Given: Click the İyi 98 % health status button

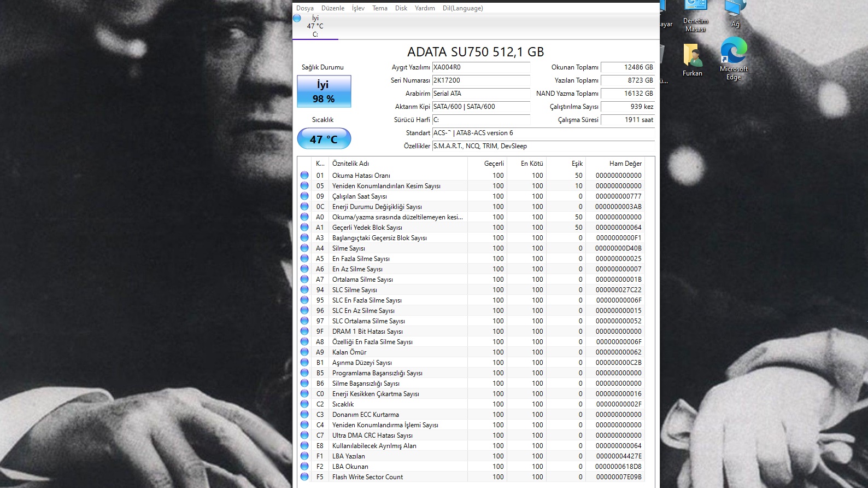Looking at the screenshot, I should tap(324, 91).
